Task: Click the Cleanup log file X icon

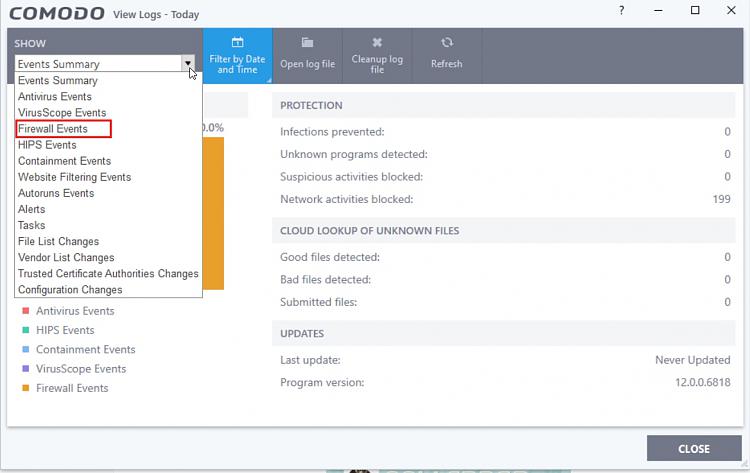Action: 377,43
